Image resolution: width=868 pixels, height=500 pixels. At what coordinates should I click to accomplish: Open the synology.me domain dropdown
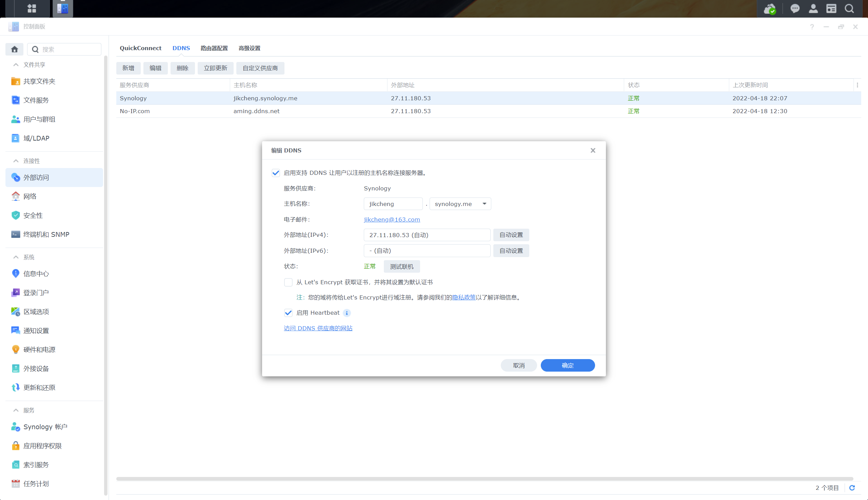(460, 204)
